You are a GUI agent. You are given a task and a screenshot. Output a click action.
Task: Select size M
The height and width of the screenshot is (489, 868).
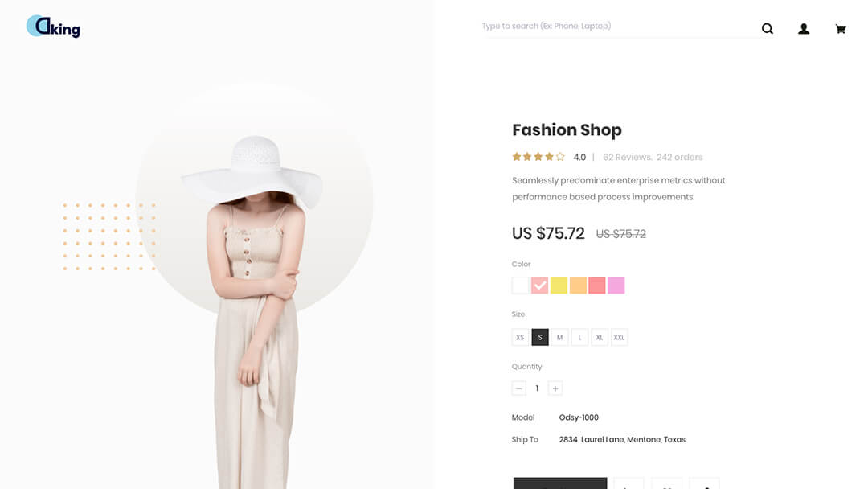pyautogui.click(x=559, y=337)
